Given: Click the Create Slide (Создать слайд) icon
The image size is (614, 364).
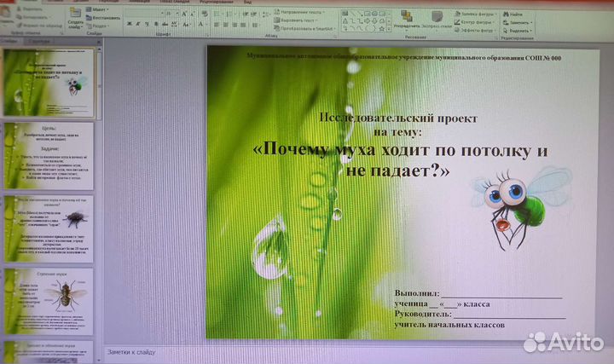Looking at the screenshot, I should pos(75,18).
